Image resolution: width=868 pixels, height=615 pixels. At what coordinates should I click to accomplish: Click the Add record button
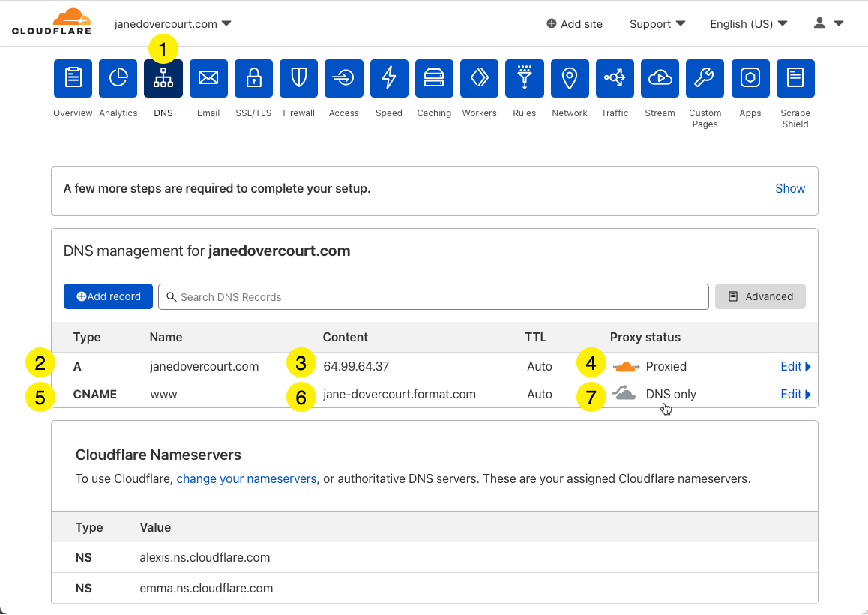(108, 296)
